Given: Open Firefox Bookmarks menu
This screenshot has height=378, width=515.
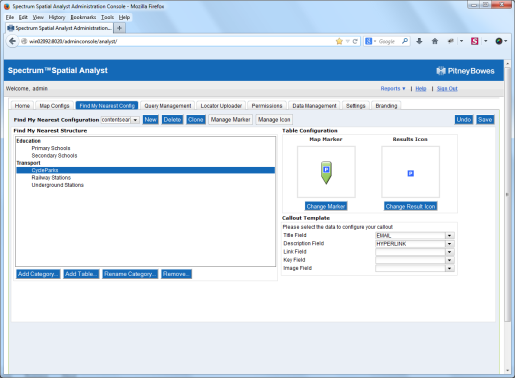Looking at the screenshot, I should 83,17.
